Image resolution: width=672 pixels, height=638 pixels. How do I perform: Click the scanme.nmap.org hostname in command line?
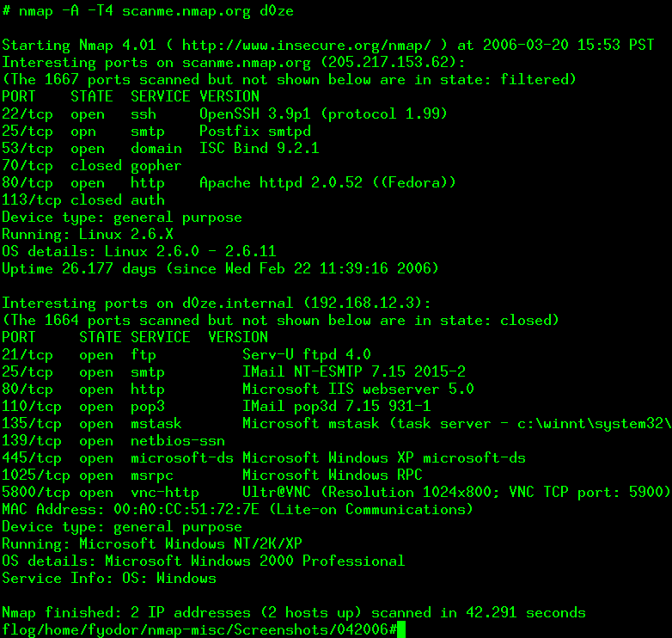[186, 11]
